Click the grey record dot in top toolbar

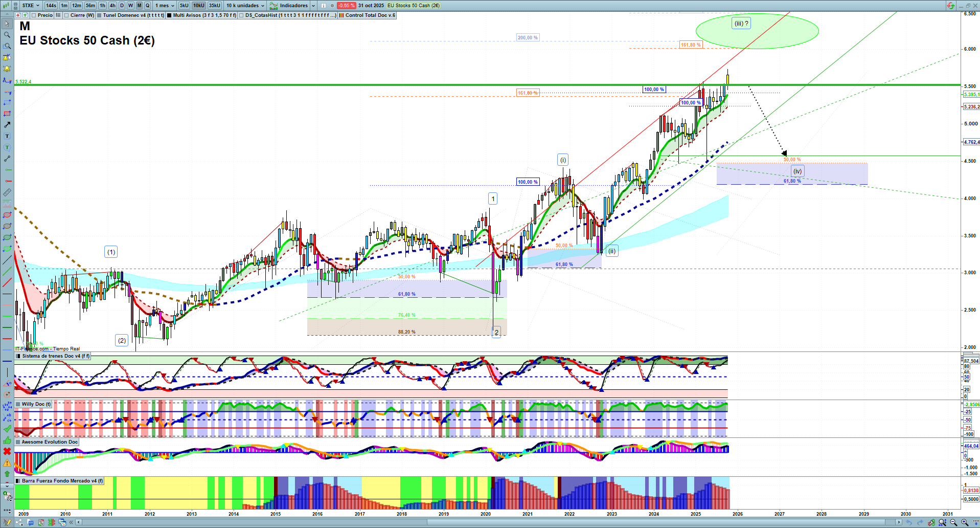(332, 6)
